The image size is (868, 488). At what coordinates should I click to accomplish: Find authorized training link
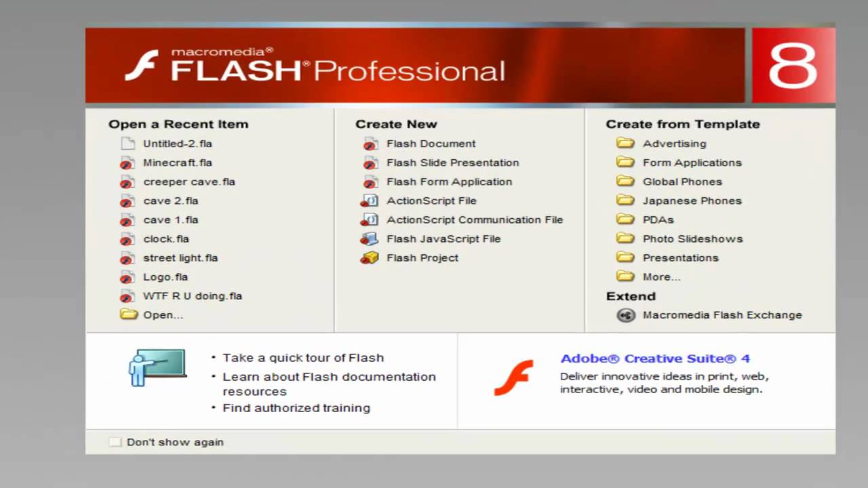click(296, 408)
